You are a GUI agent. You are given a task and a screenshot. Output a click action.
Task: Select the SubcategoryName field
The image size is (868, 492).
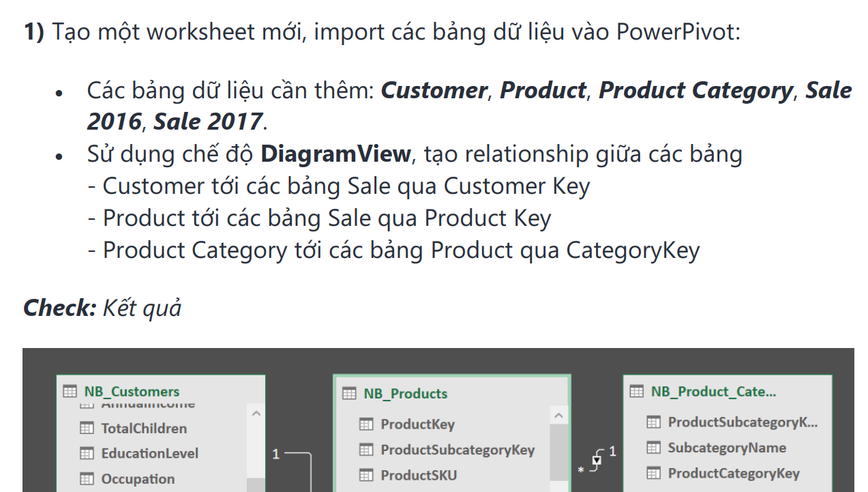click(727, 448)
